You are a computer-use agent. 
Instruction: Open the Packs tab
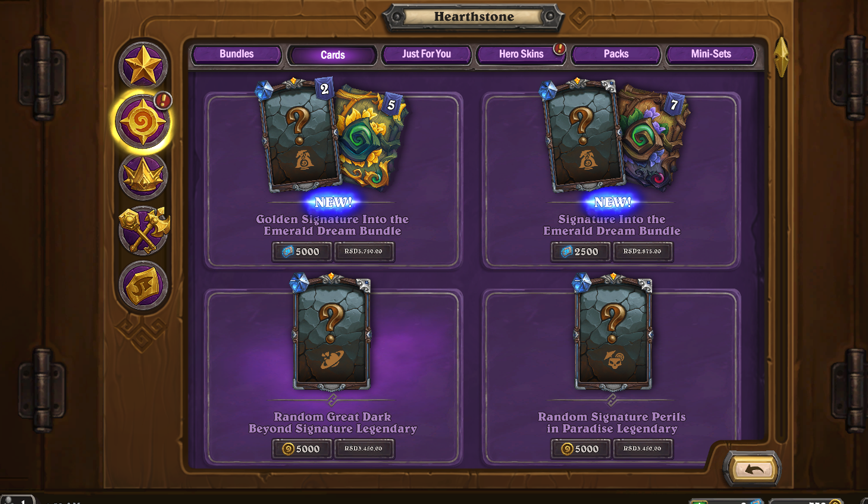pos(616,54)
